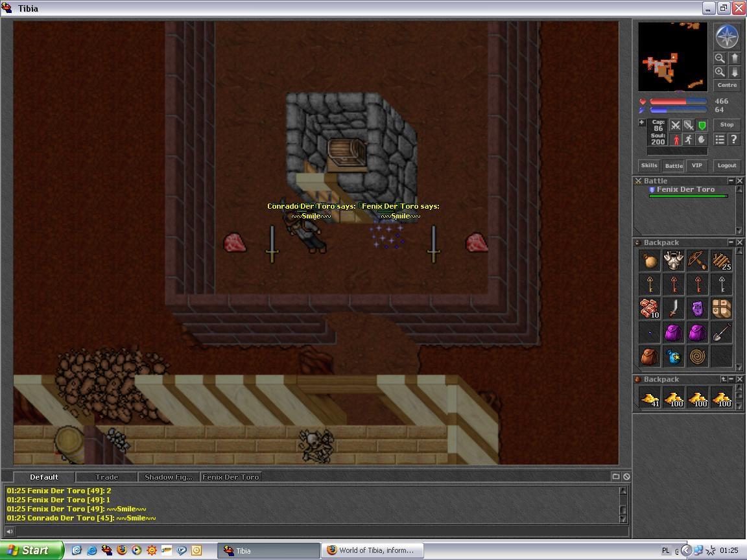Move minimap one floor up
This screenshot has width=747, height=560.
click(734, 58)
